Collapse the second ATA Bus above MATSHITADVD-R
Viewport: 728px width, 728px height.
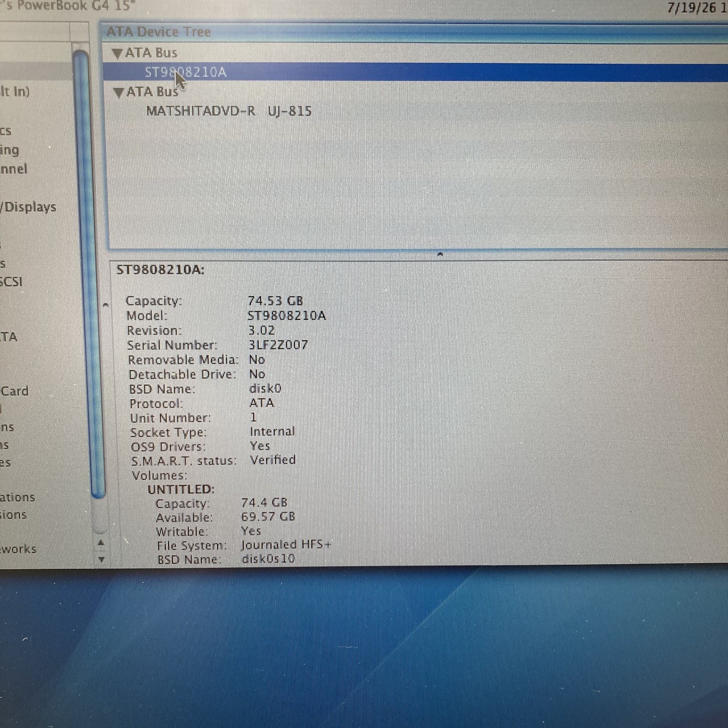118,93
